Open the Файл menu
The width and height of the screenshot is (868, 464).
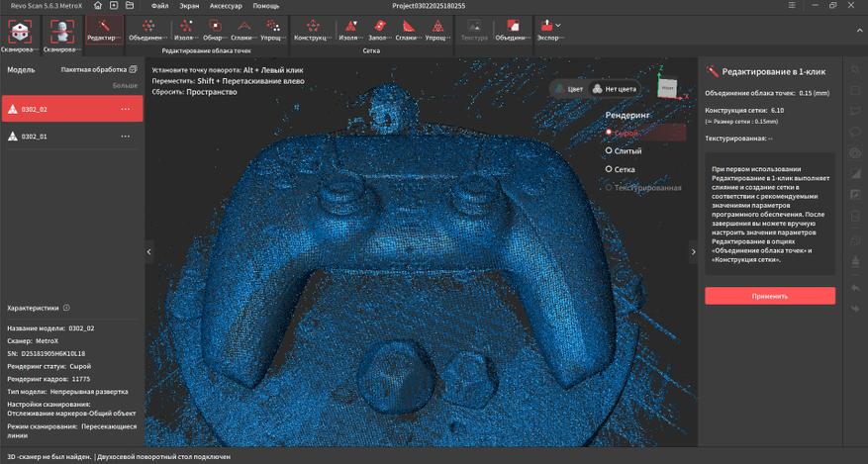(160, 6)
